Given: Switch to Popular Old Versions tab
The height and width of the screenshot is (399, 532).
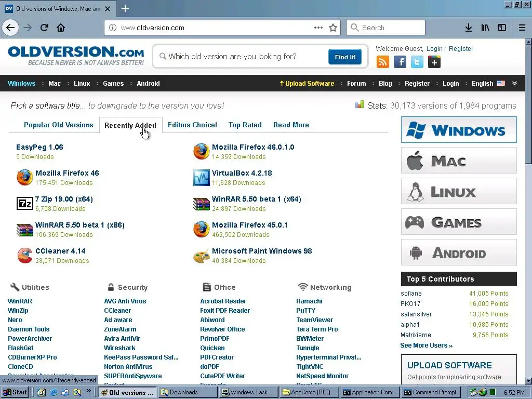Looking at the screenshot, I should coord(58,125).
